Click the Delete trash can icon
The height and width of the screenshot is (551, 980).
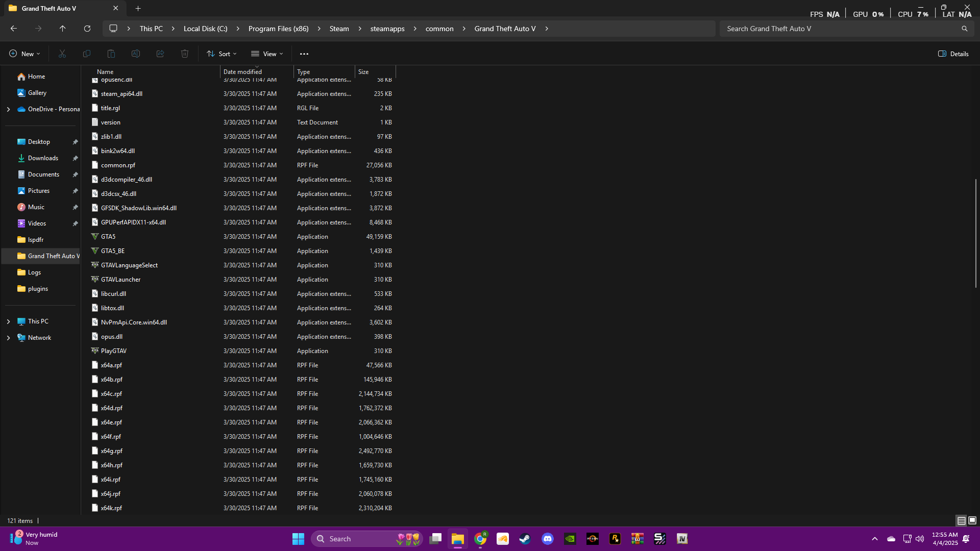coord(185,54)
